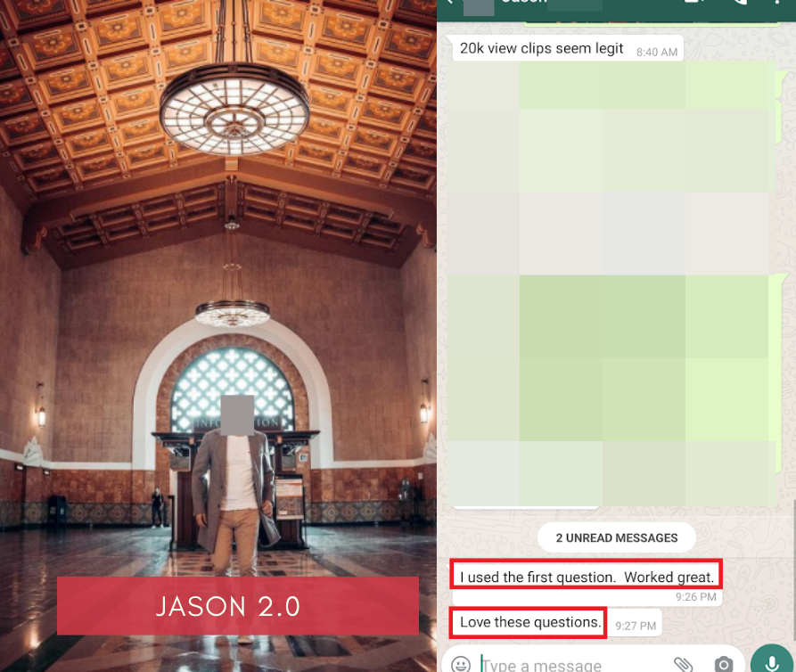Click the red JASON 2.0 banner
Viewport: 796px width, 672px height.
click(x=238, y=606)
